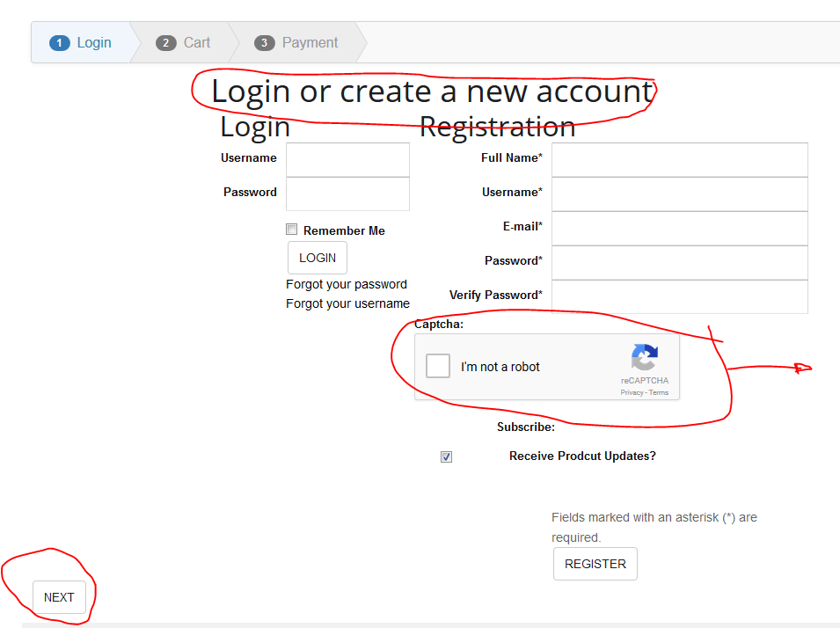
Task: Toggle the Remember Me checkbox
Action: [292, 230]
